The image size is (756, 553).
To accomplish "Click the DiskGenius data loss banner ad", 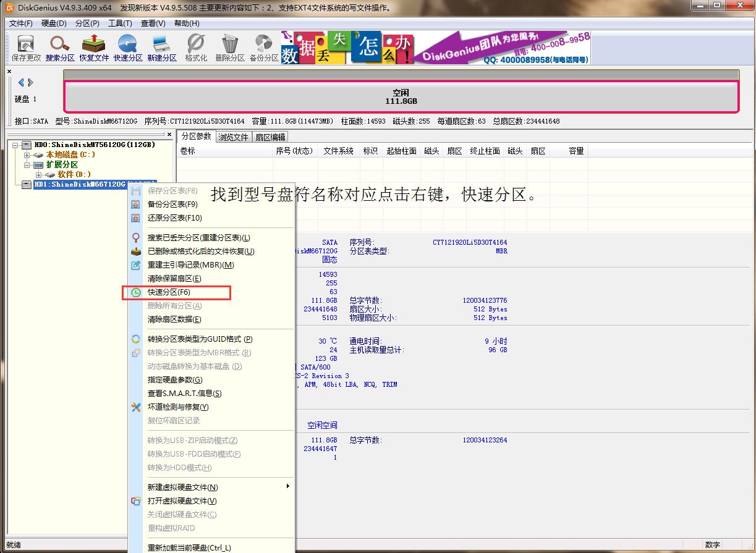I will coord(348,48).
